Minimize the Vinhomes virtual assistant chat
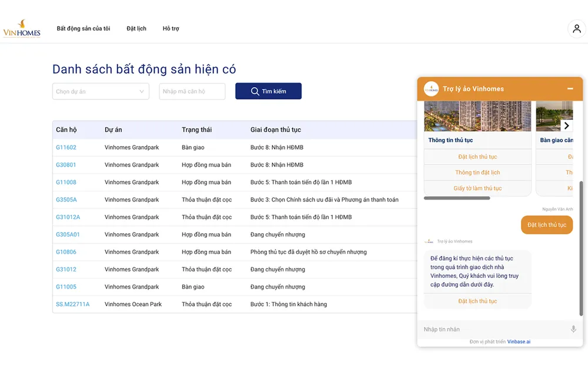Viewport: 588px width, 368px height. (570, 89)
